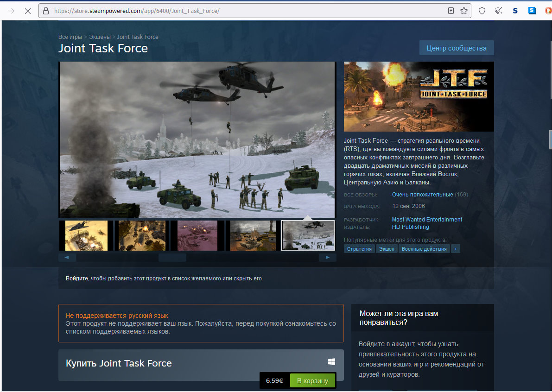Click the dark blue S extension icon

[x=515, y=11]
